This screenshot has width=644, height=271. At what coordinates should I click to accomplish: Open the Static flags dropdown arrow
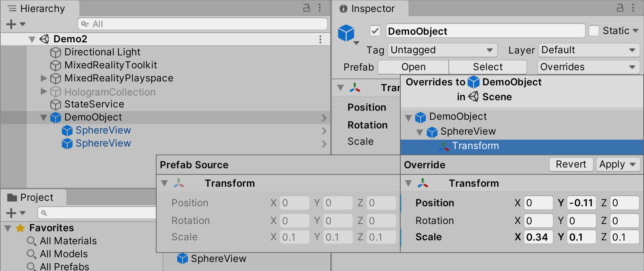click(x=636, y=31)
